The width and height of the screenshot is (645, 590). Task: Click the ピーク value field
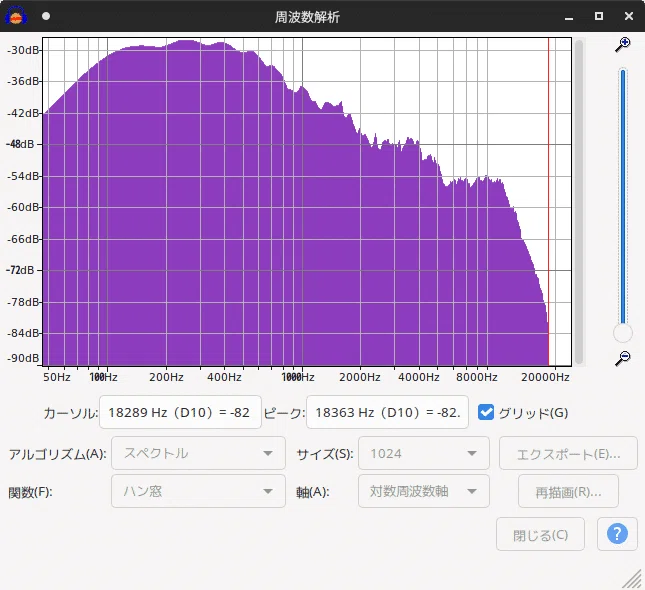click(387, 412)
